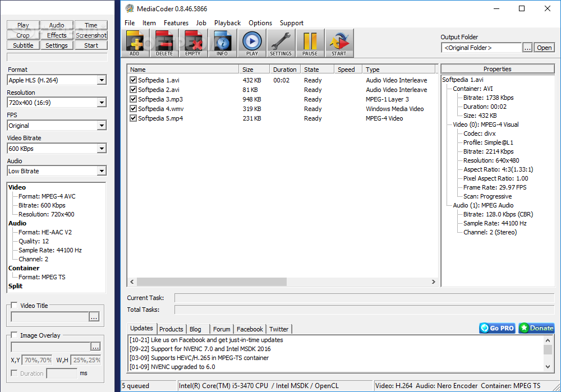Open the Playback menu
Image resolution: width=561 pixels, height=392 pixels.
[228, 23]
